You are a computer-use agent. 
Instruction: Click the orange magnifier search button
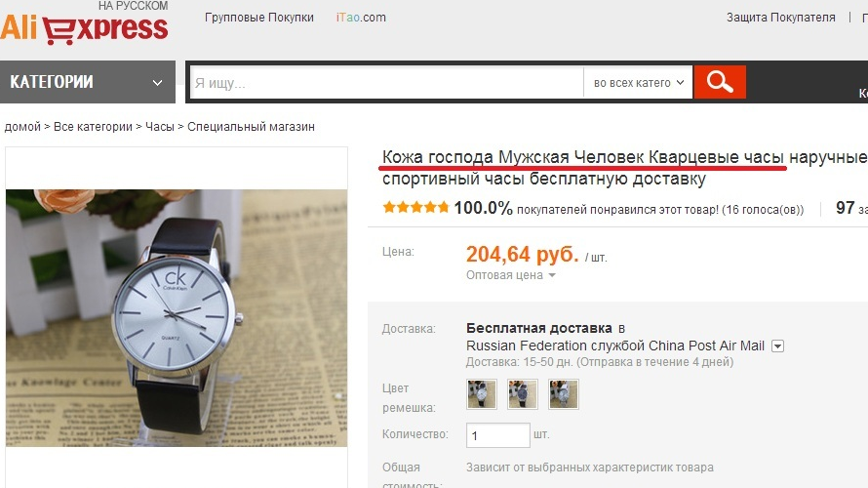point(720,82)
